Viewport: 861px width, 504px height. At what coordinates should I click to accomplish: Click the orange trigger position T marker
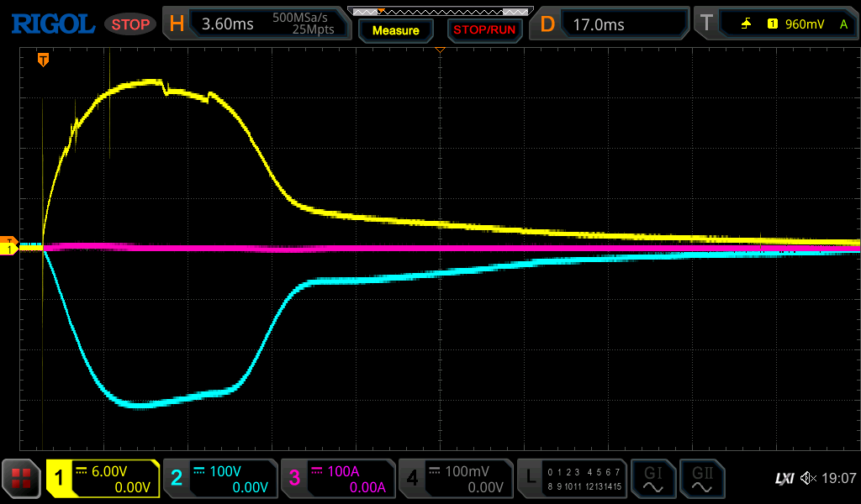pyautogui.click(x=43, y=60)
